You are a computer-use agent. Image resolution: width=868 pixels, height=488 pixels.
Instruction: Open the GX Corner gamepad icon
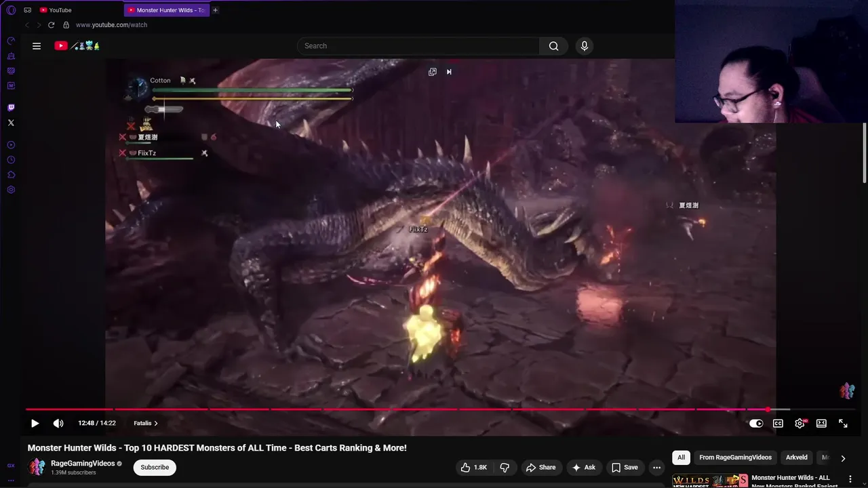27,10
